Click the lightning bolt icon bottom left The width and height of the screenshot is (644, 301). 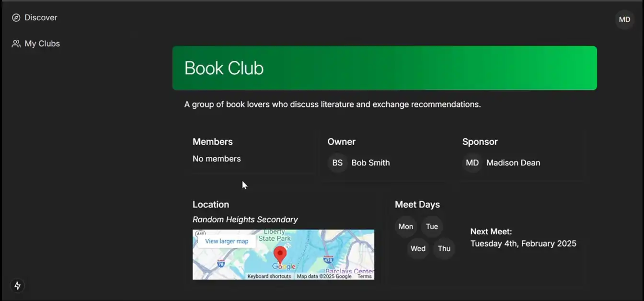tap(17, 286)
